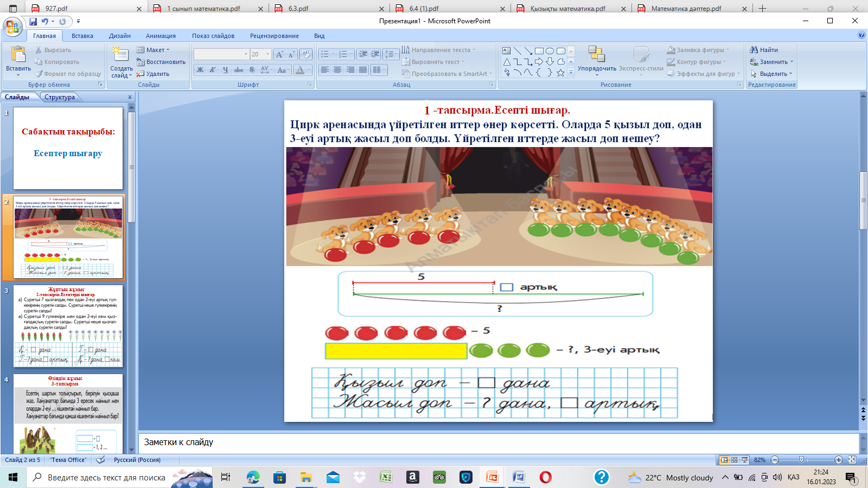Decrease list indent level

tap(363, 54)
